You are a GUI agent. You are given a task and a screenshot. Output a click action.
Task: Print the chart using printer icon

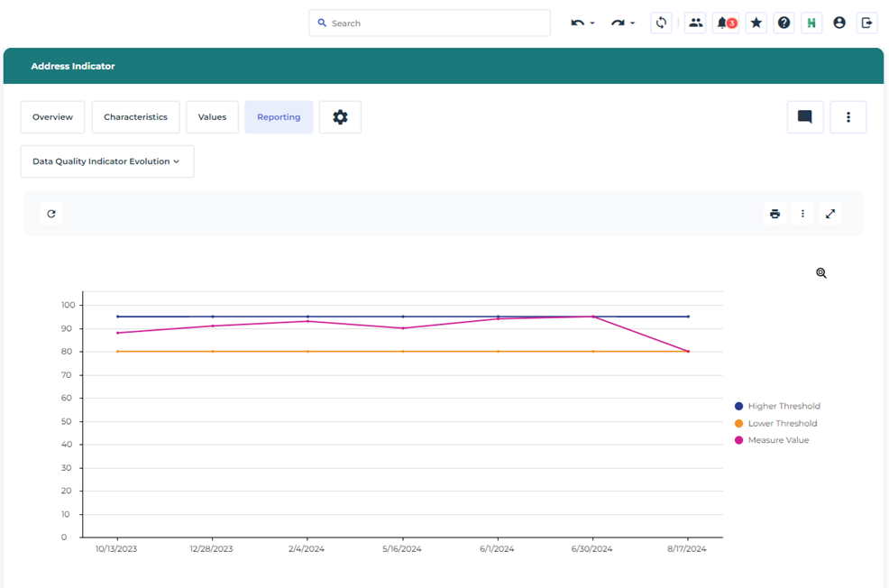[x=774, y=214]
